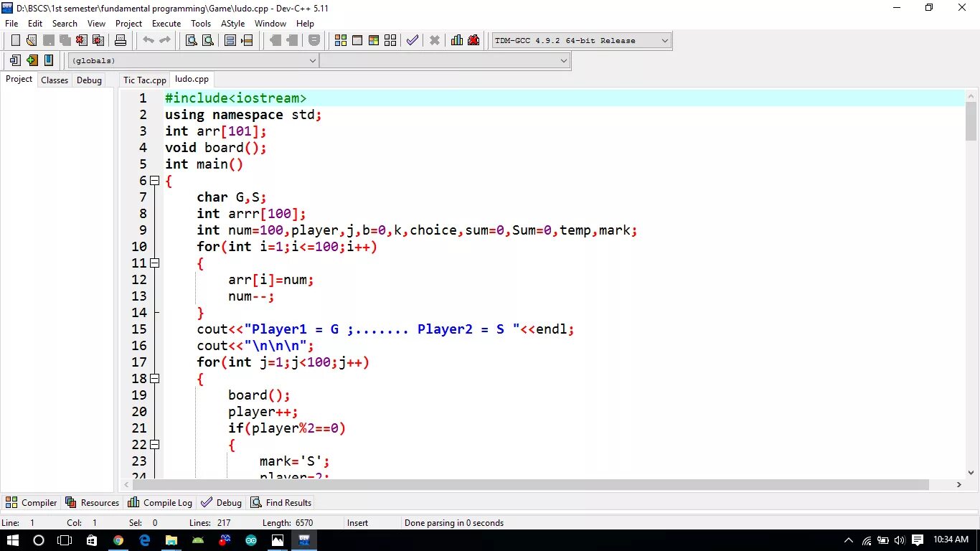Click the New file toolbar icon

coord(15,40)
